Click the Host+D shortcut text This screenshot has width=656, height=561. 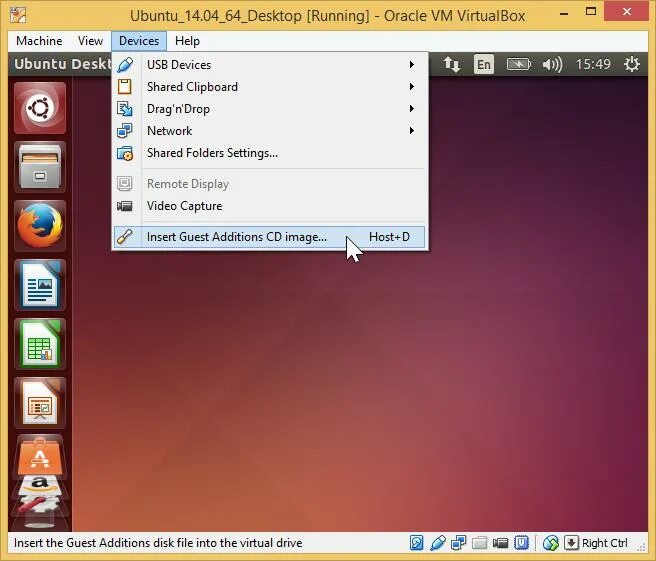point(389,237)
